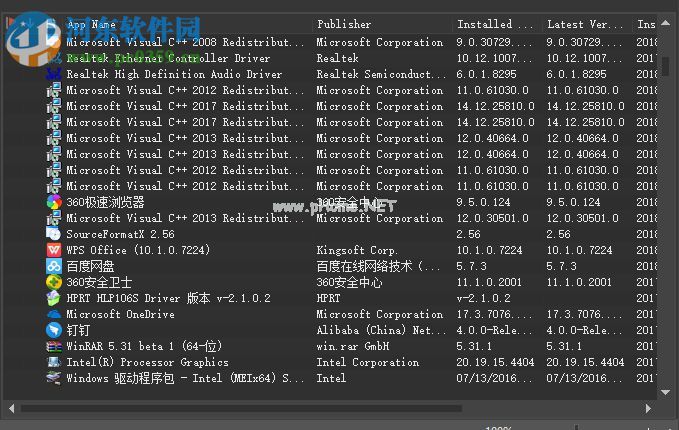Click the Intel(R) Processor Graphics icon
The height and width of the screenshot is (430, 679).
(54, 362)
